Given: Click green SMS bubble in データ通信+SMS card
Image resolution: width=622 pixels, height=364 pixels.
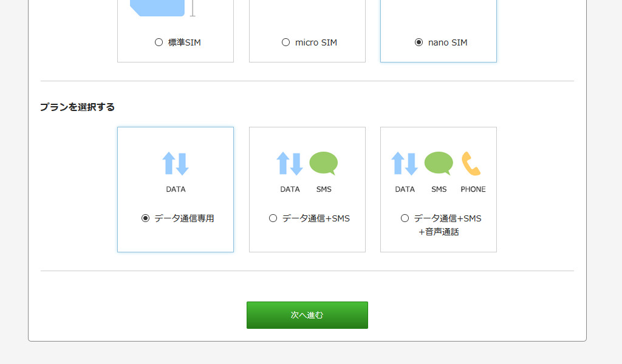Looking at the screenshot, I should pyautogui.click(x=324, y=163).
